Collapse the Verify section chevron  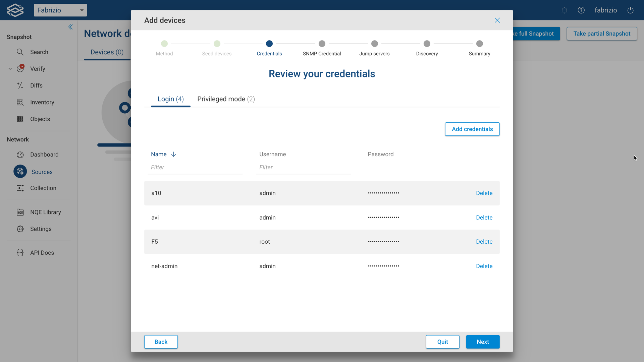pos(9,68)
